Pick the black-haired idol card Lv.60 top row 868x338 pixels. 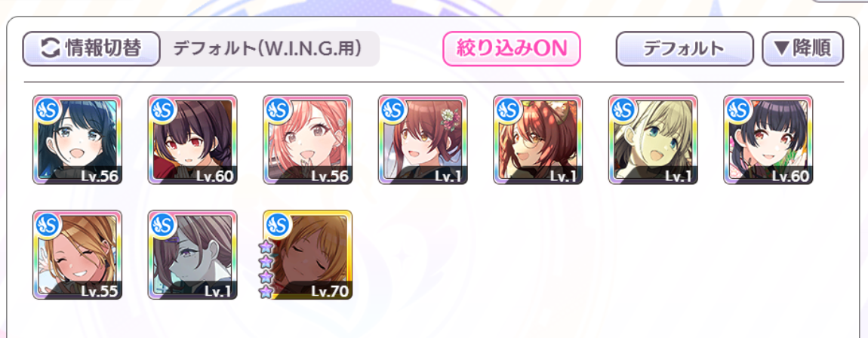tap(768, 140)
